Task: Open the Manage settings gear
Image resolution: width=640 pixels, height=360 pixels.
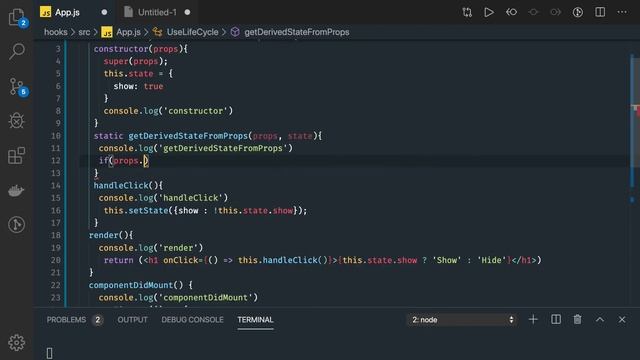Action: click(x=16, y=342)
